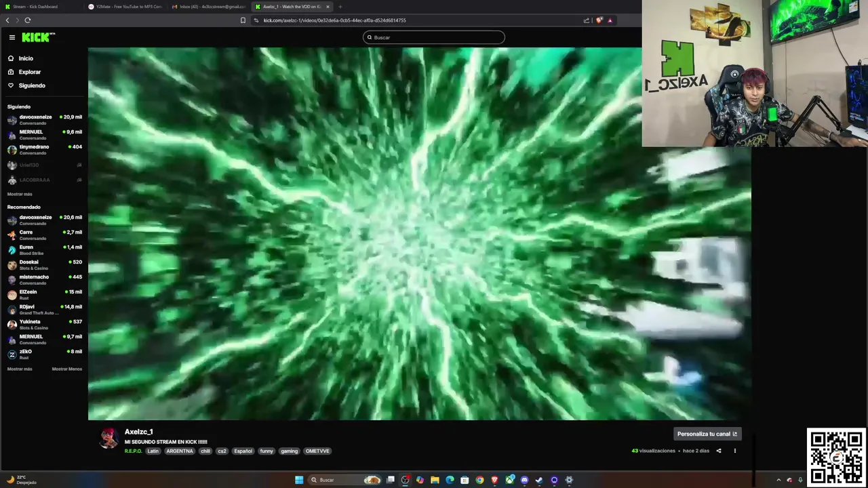
Task: Open the Windows Start menu
Action: (x=299, y=480)
